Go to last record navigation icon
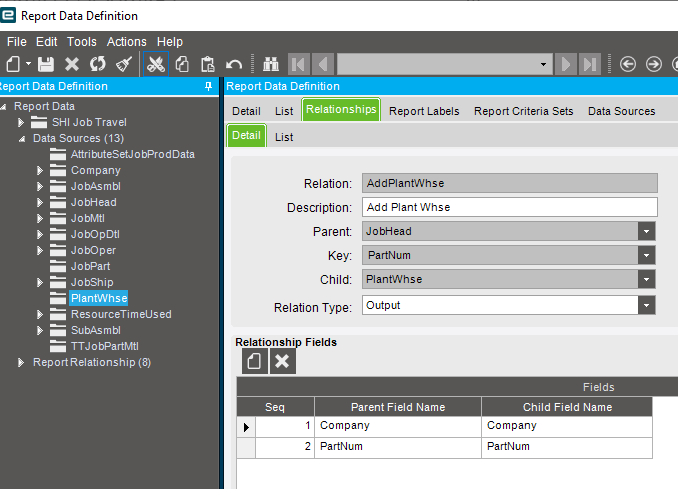Screen dimensions: 678x489 [x=590, y=64]
